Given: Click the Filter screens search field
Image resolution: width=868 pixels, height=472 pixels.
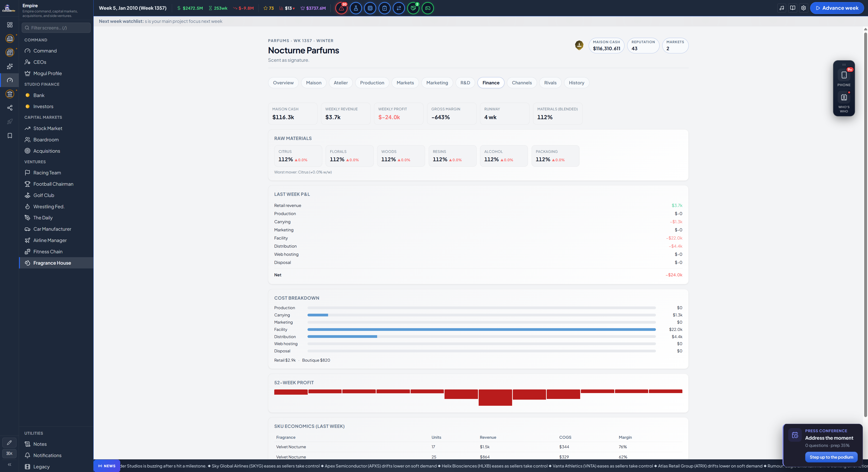Looking at the screenshot, I should [x=56, y=28].
